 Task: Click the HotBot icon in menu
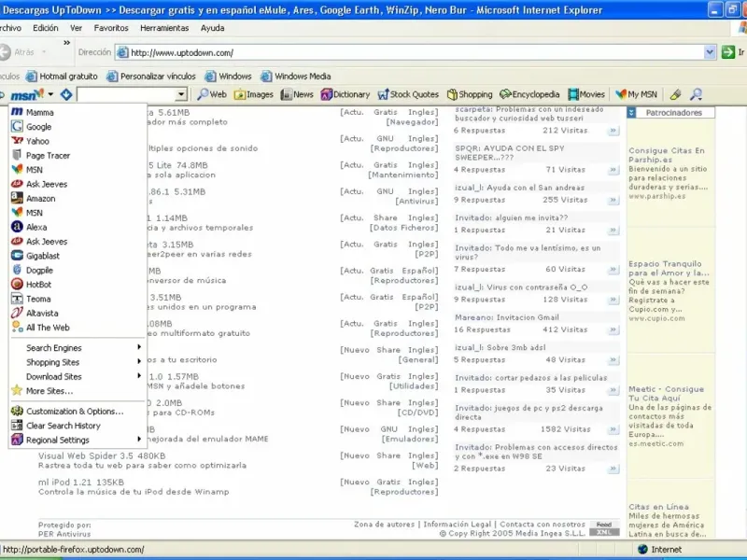tap(17, 285)
